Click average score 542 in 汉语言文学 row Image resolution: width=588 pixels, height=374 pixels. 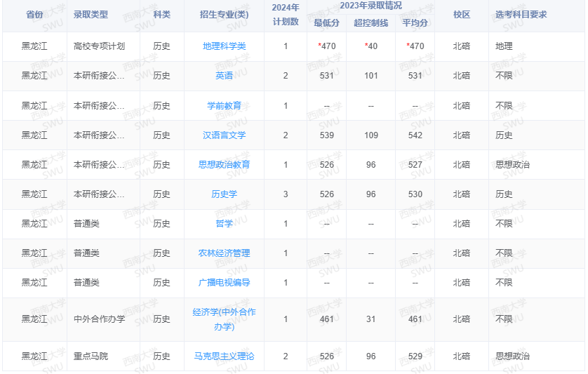click(415, 135)
